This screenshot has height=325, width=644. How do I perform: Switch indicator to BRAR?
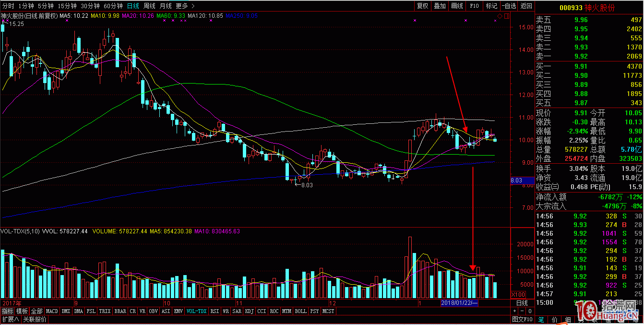120,311
